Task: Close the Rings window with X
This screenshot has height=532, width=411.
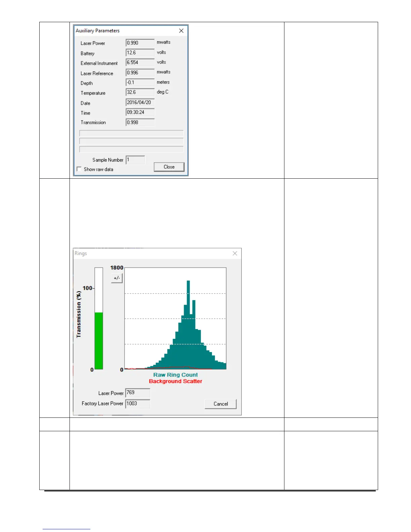Action: coord(235,253)
